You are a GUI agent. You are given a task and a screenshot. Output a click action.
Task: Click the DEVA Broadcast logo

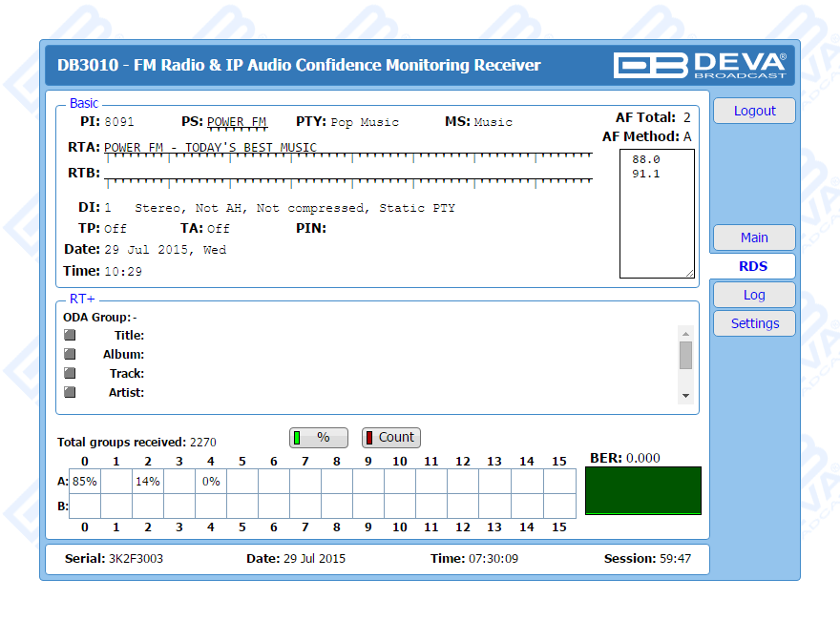pyautogui.click(x=701, y=65)
